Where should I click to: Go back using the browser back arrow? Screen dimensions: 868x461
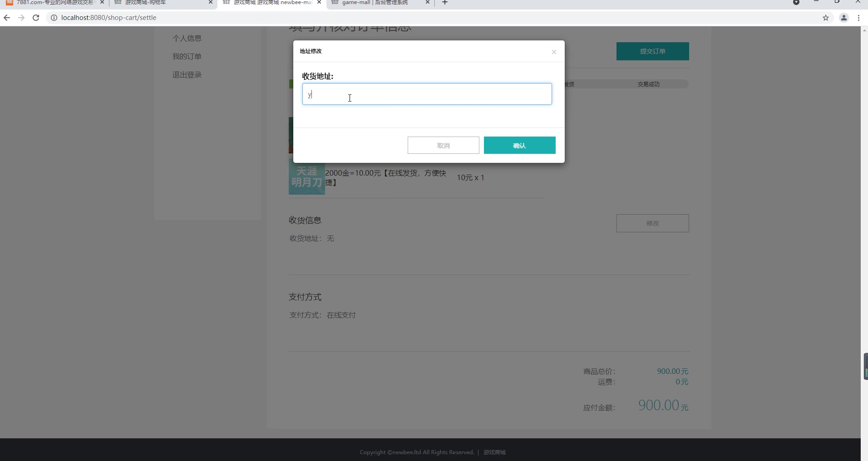pyautogui.click(x=7, y=18)
